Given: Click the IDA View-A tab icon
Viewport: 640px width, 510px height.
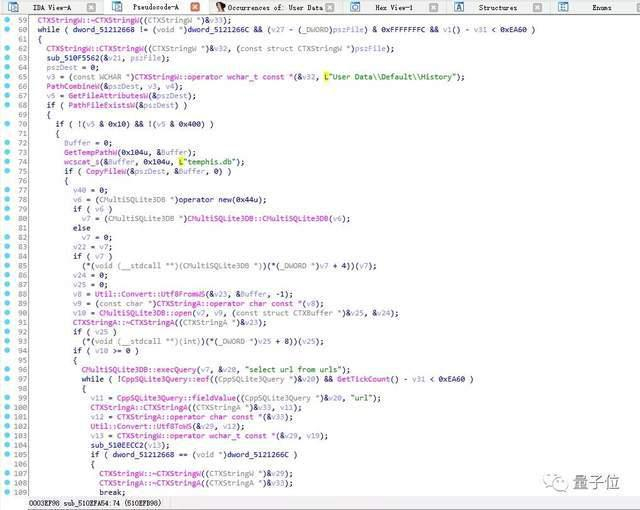Looking at the screenshot, I should point(13,7).
